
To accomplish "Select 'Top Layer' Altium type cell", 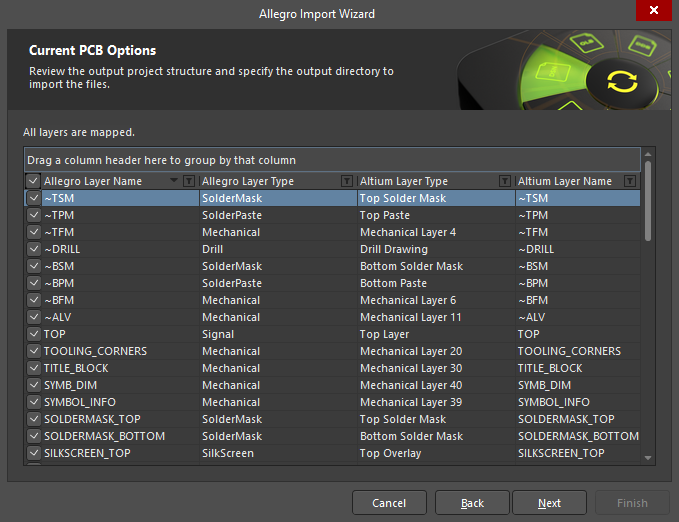I will [x=436, y=334].
